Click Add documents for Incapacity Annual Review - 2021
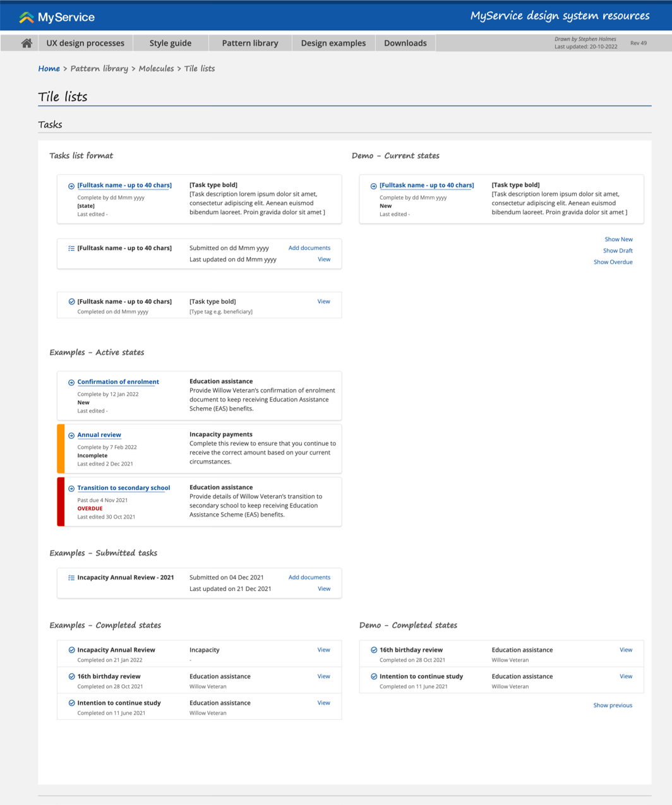The image size is (672, 805). click(x=309, y=577)
